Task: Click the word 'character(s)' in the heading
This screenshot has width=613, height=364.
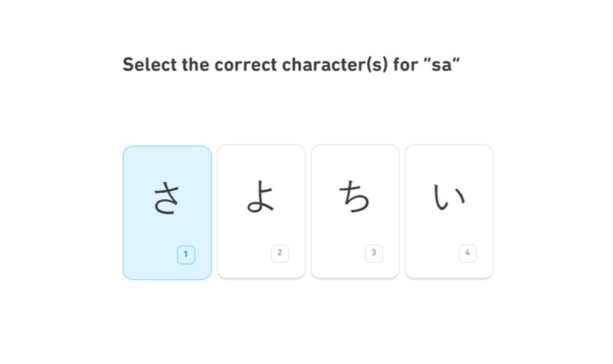Action: point(335,65)
